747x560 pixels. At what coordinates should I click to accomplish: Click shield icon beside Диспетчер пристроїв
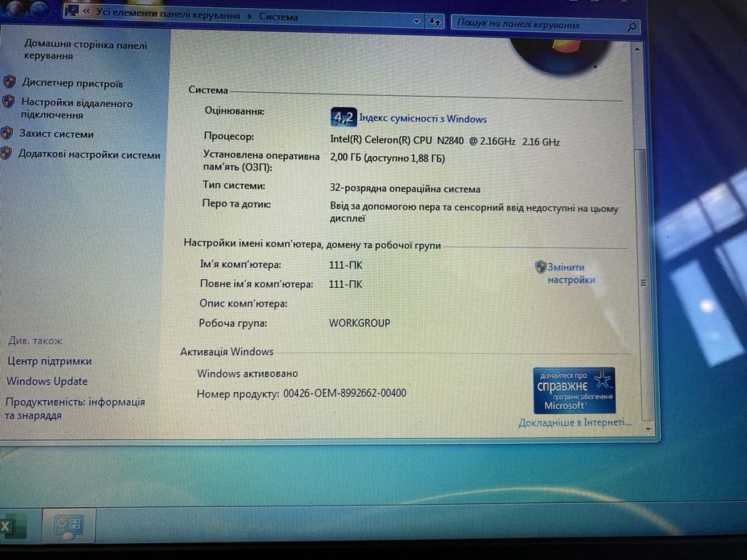point(10,82)
